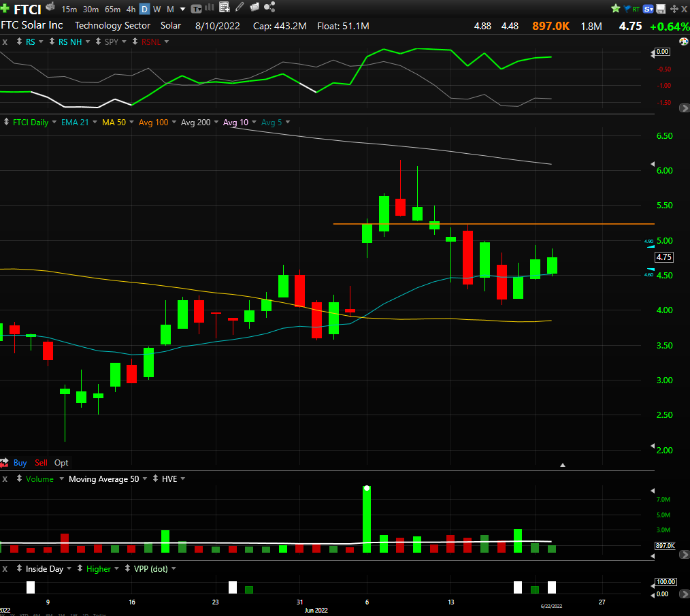Open the RSNL indicator dropdown
The height and width of the screenshot is (616, 690).
(x=166, y=42)
